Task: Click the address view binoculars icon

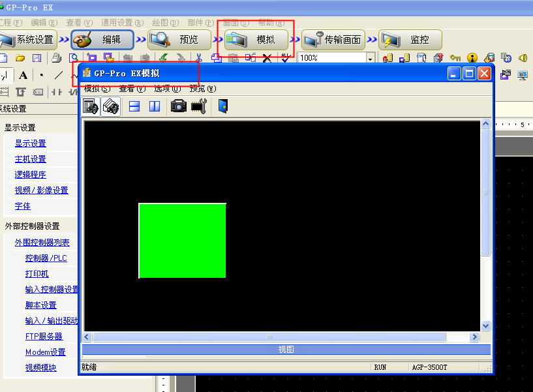Action: [x=91, y=106]
